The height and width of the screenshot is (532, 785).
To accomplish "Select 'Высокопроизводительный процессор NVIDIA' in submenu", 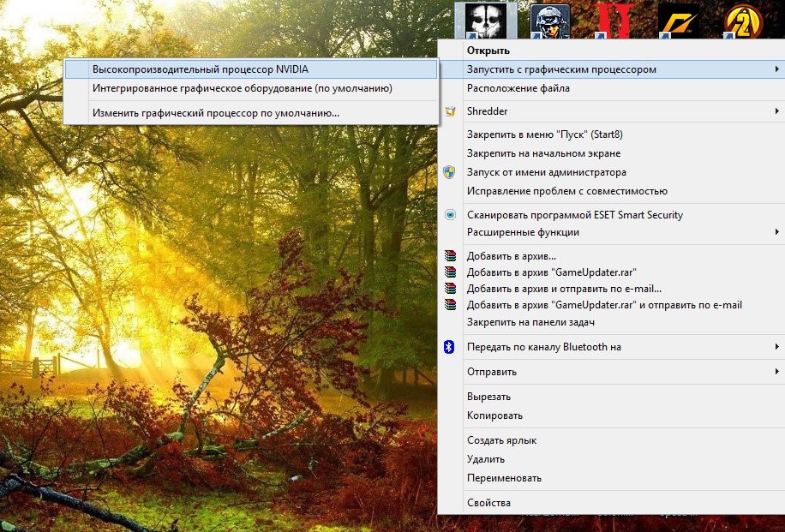I will coord(251,69).
